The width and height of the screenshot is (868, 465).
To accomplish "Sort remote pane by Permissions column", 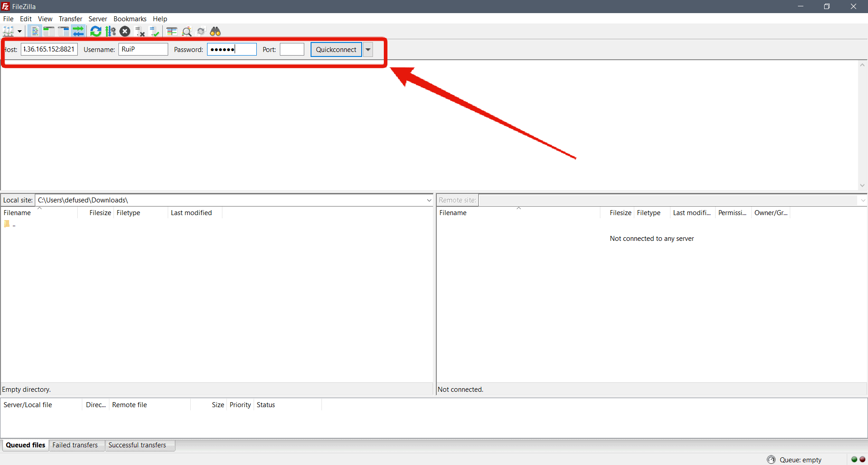I will pos(733,213).
